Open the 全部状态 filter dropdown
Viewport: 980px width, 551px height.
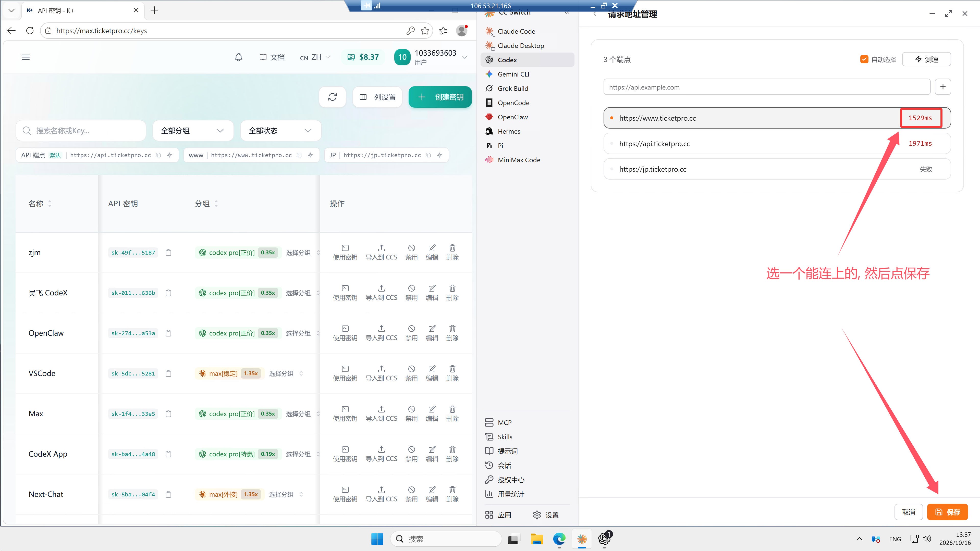[281, 130]
